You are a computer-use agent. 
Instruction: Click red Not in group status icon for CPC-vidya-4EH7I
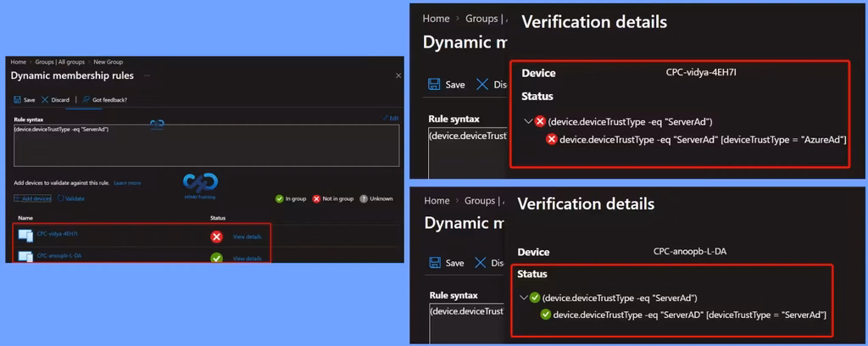point(216,237)
